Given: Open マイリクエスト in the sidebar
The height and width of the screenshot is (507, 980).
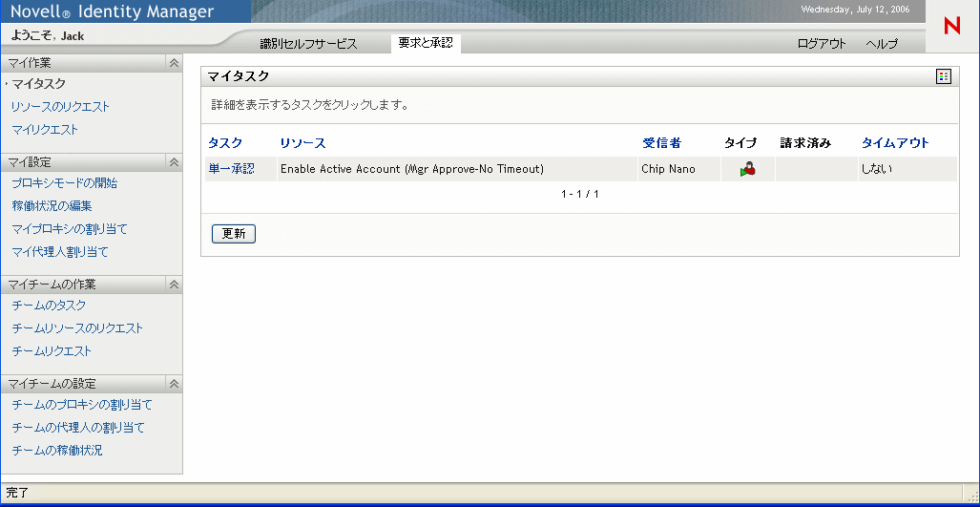Looking at the screenshot, I should 45,130.
